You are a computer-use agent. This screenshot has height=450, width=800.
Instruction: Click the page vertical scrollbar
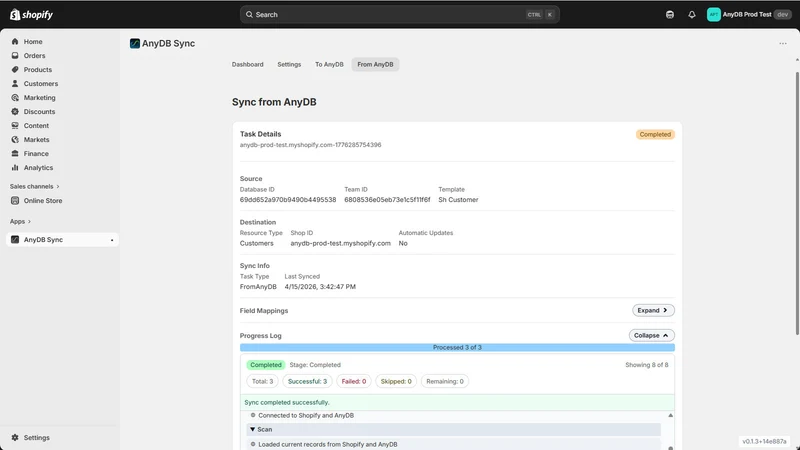[797, 203]
